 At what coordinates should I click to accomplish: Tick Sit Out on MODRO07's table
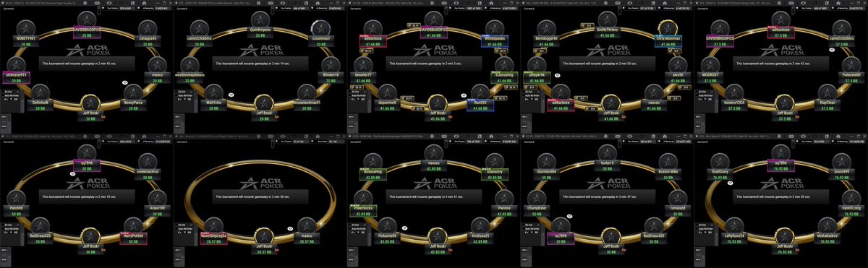[x=697, y=92]
